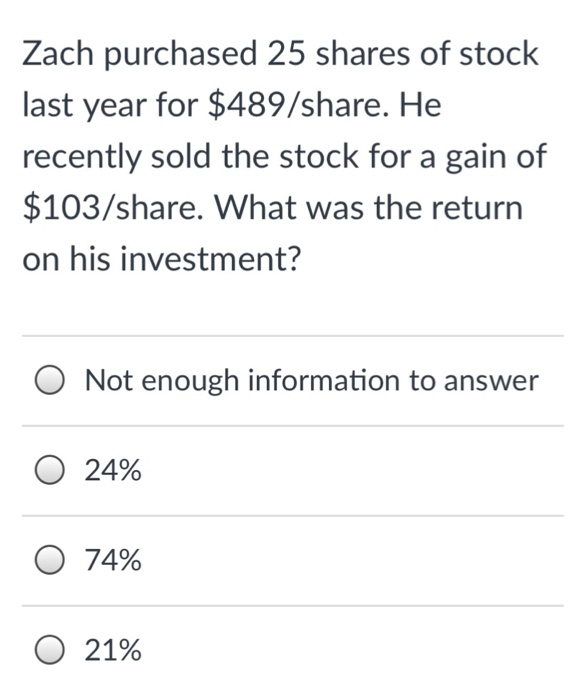Click the "21%" answer label text
The image size is (573, 700).
(x=113, y=650)
